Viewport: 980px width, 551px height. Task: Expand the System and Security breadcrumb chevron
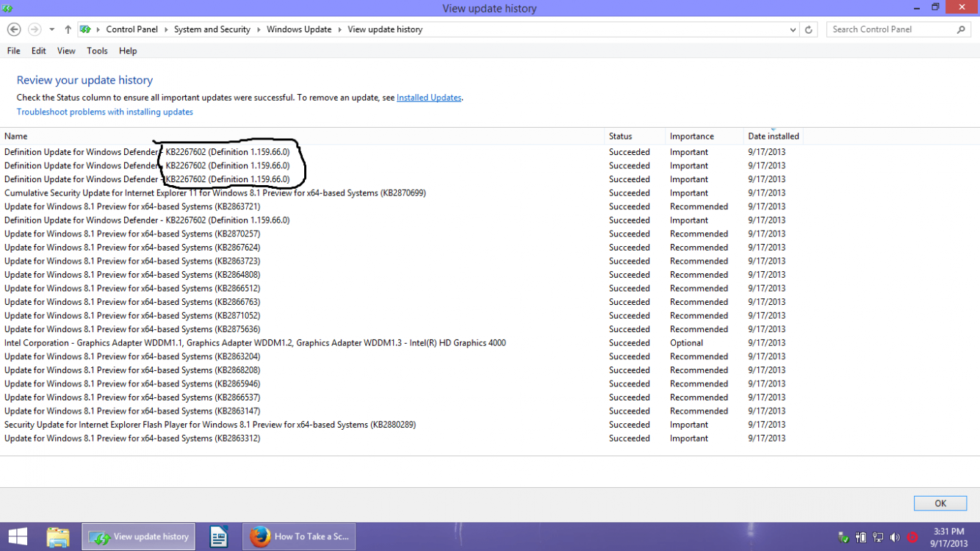pyautogui.click(x=259, y=29)
